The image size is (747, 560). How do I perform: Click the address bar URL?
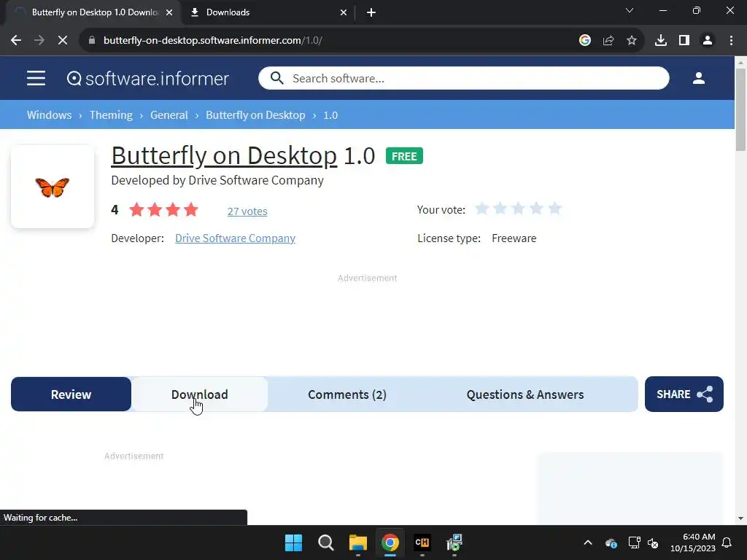pos(213,41)
